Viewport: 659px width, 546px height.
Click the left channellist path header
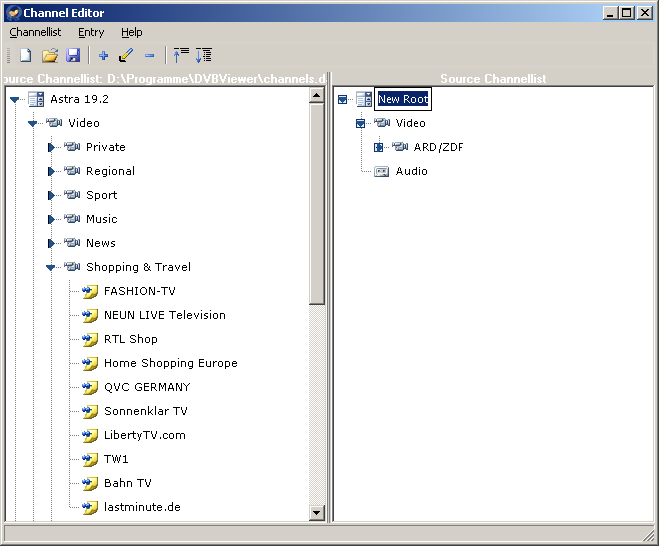pyautogui.click(x=165, y=79)
